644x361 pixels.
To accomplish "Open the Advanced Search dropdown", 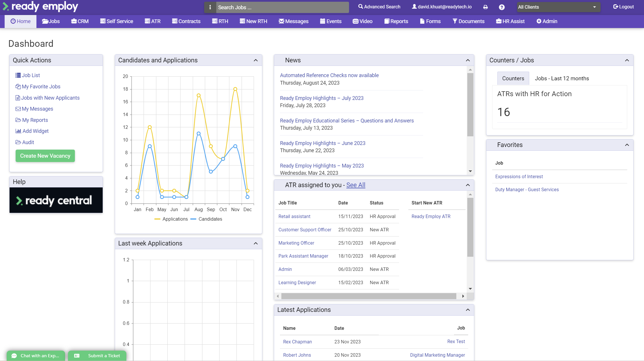I will [379, 7].
